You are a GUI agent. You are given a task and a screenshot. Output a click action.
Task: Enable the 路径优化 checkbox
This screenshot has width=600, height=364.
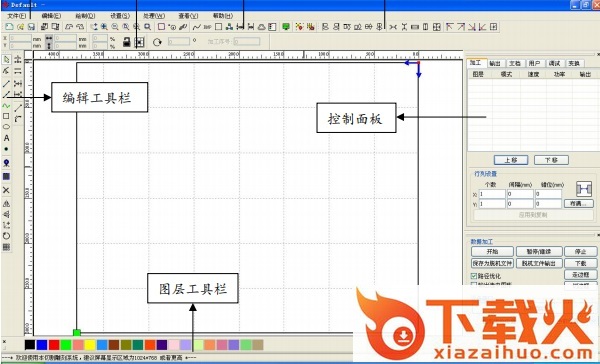point(474,276)
